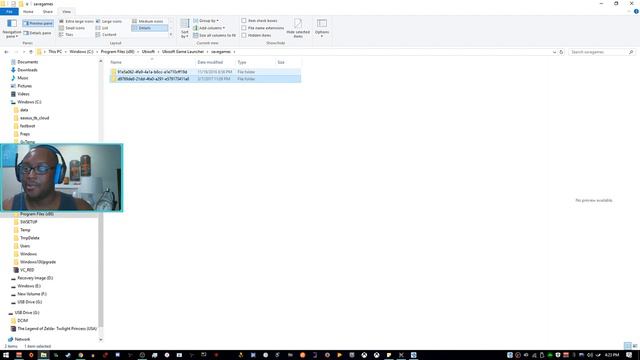This screenshot has height=360, width=640.
Task: Open address bar history dropdown
Action: coord(554,52)
